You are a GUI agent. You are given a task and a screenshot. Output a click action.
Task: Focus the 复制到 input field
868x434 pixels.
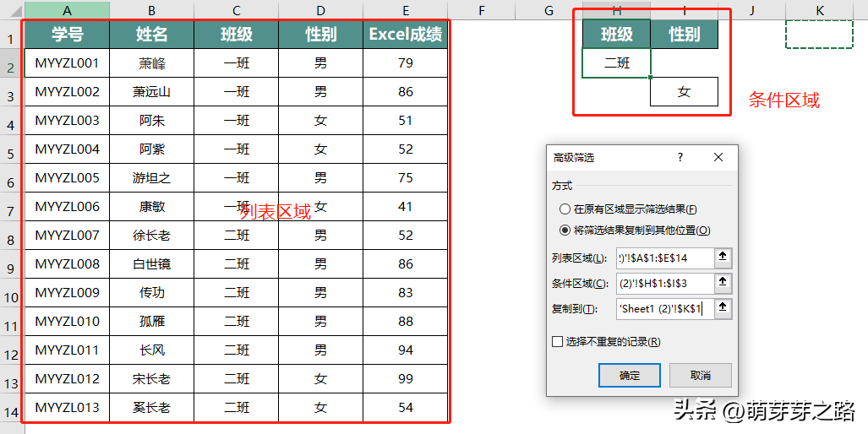pyautogui.click(x=665, y=309)
